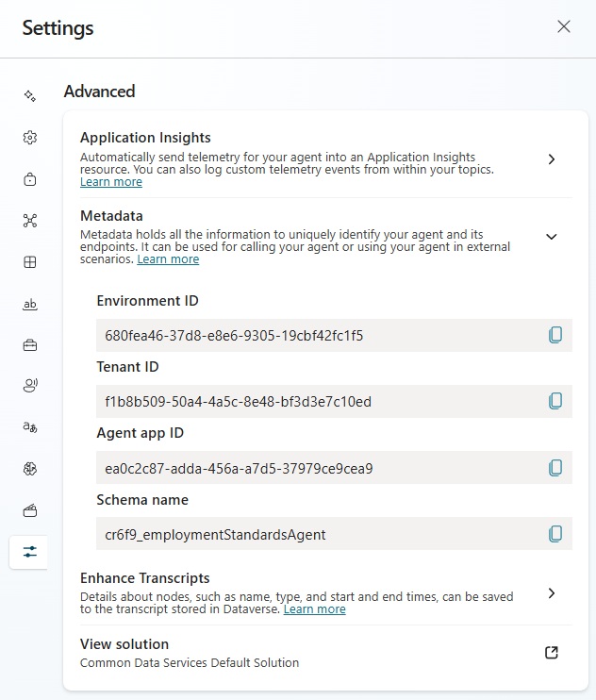
Task: Select the Advanced settings tab in sidebar
Action: tap(29, 552)
